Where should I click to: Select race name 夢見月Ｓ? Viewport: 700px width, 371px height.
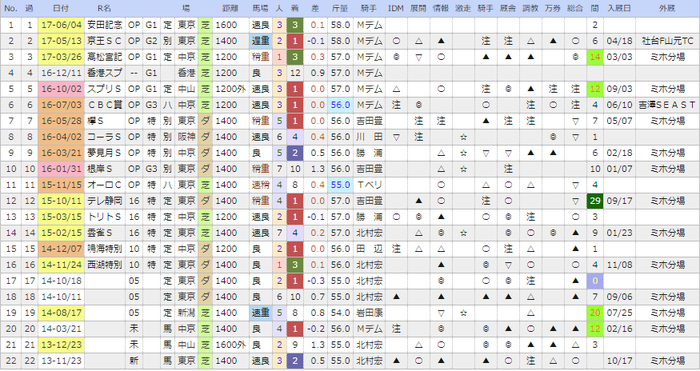point(105,153)
